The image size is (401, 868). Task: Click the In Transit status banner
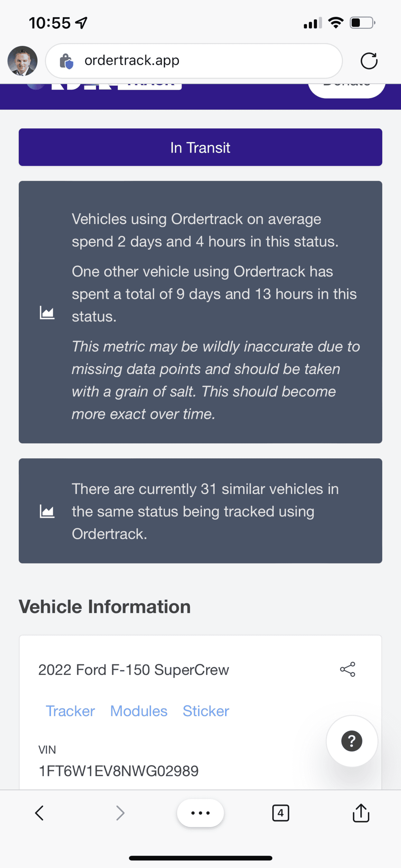pyautogui.click(x=200, y=147)
